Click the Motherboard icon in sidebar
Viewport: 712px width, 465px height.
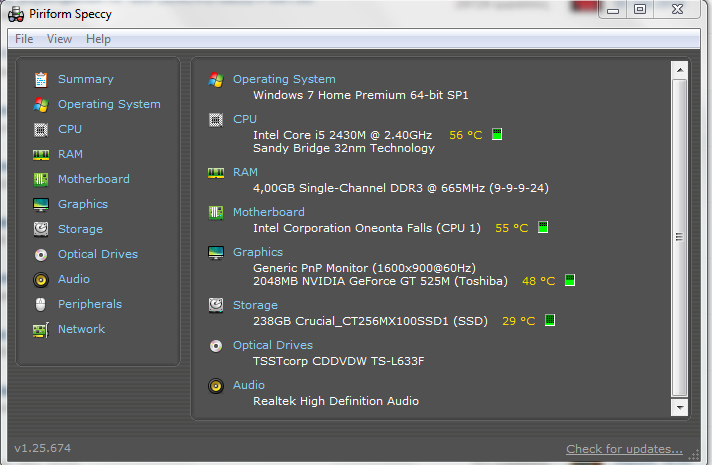[41, 179]
